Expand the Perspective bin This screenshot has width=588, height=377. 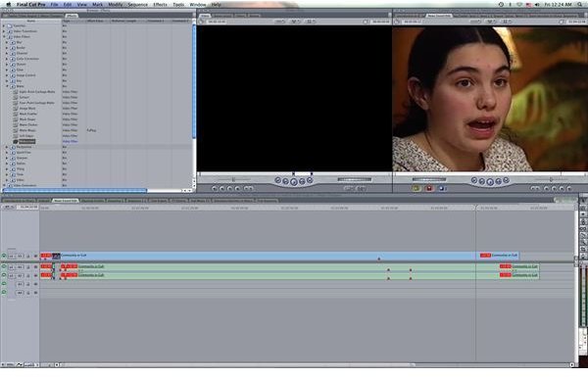(x=7, y=147)
